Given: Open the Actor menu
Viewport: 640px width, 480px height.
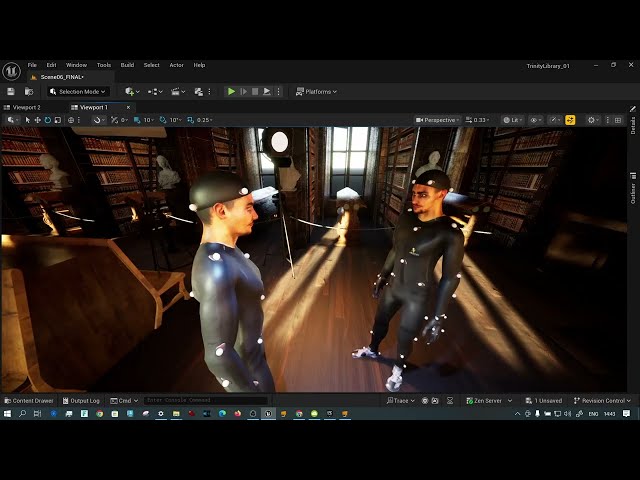Looking at the screenshot, I should [177, 65].
